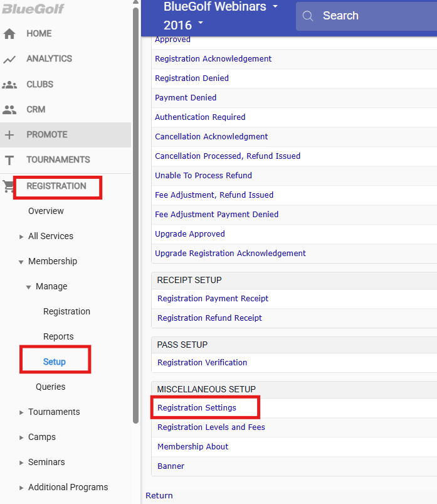Collapse the Manage tree arrow
The width and height of the screenshot is (437, 504).
(x=29, y=287)
